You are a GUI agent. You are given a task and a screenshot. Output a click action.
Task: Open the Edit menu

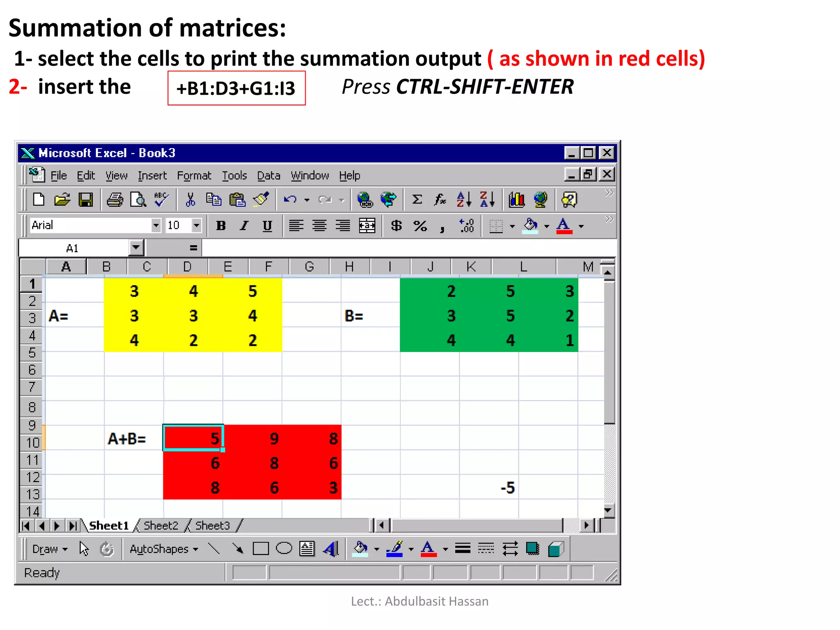click(86, 176)
